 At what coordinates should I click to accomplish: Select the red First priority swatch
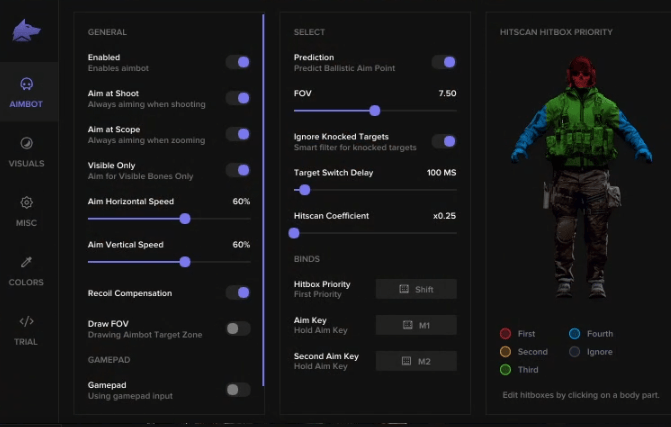[505, 334]
